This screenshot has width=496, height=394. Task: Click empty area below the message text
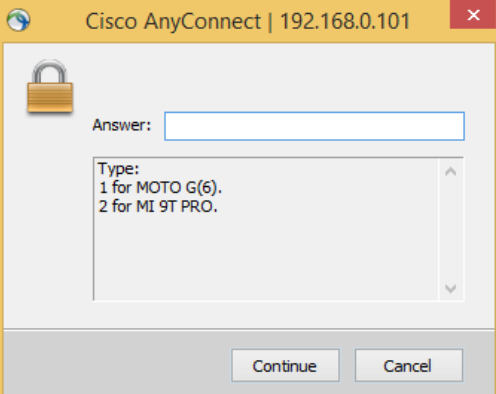[x=266, y=258]
